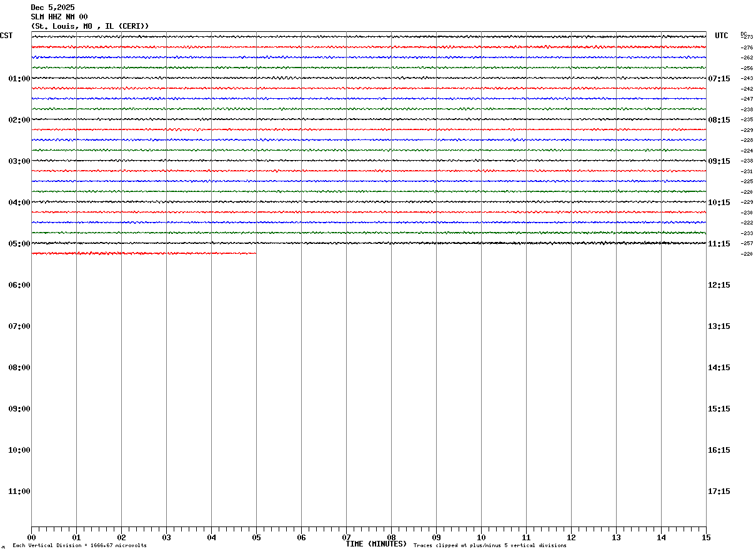Click minute tick label 04 on time axis

211,538
